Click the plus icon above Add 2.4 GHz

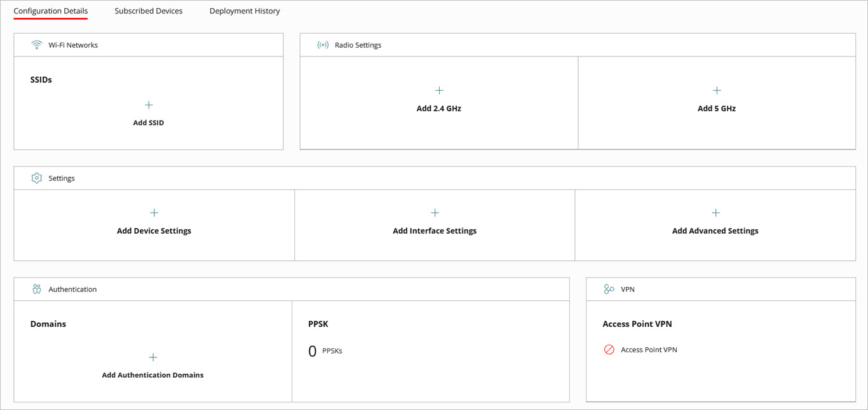[438, 90]
